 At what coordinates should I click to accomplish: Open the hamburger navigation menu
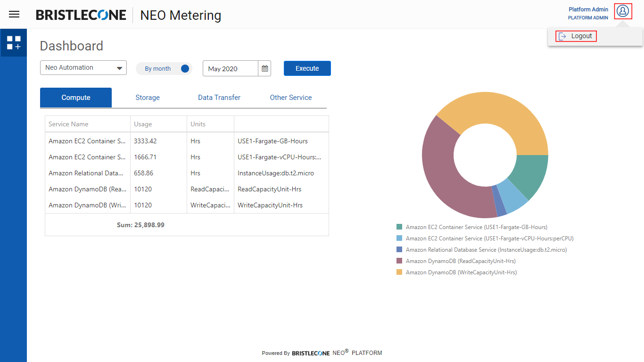14,15
